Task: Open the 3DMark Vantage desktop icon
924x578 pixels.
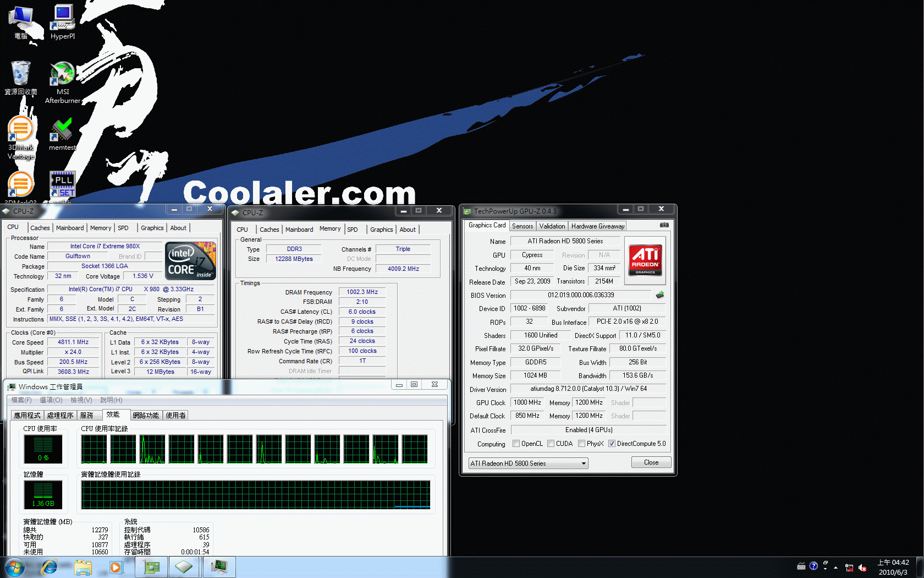Action: [21, 138]
